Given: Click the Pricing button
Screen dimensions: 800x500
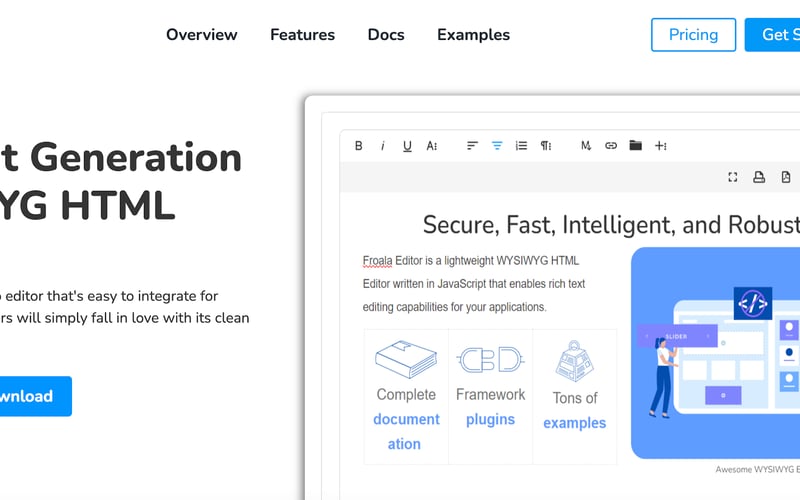Looking at the screenshot, I should click(693, 35).
